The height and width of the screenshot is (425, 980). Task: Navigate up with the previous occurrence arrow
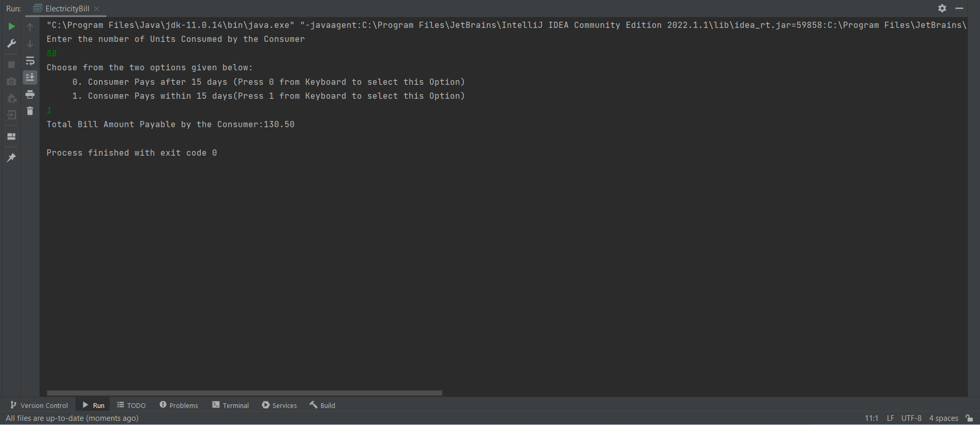[x=30, y=26]
